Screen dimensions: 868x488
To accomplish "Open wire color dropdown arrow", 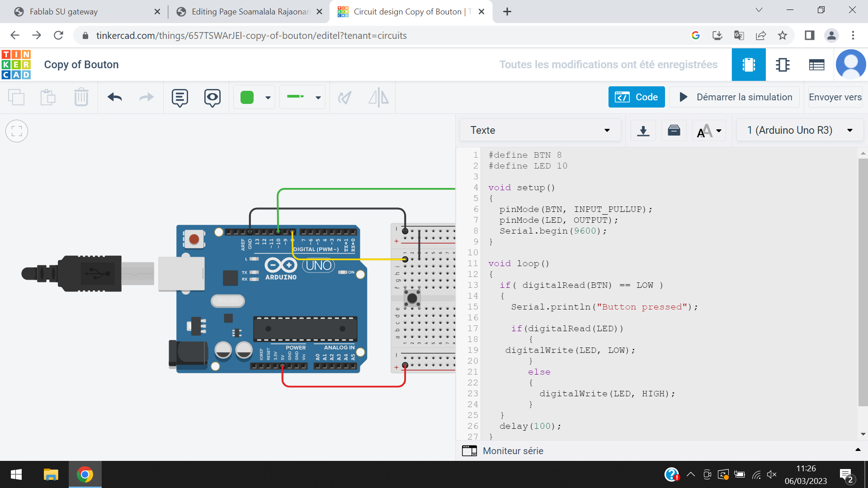I will click(268, 98).
